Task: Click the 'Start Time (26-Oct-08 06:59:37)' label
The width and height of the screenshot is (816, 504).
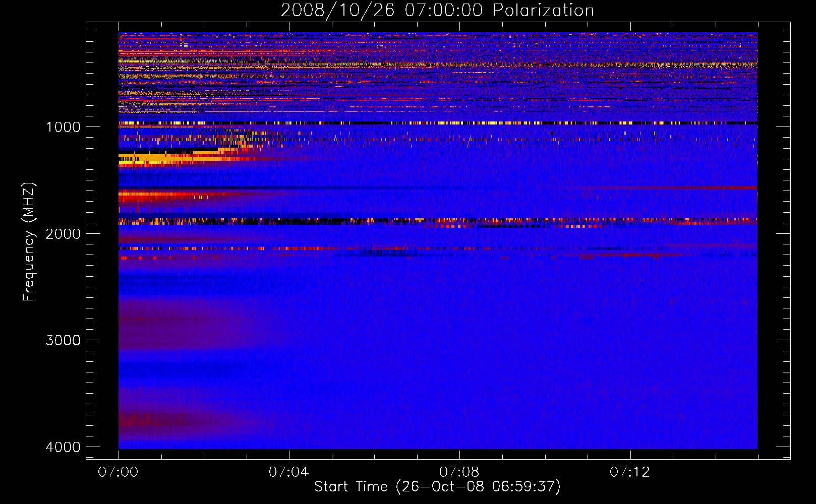Action: click(x=437, y=487)
